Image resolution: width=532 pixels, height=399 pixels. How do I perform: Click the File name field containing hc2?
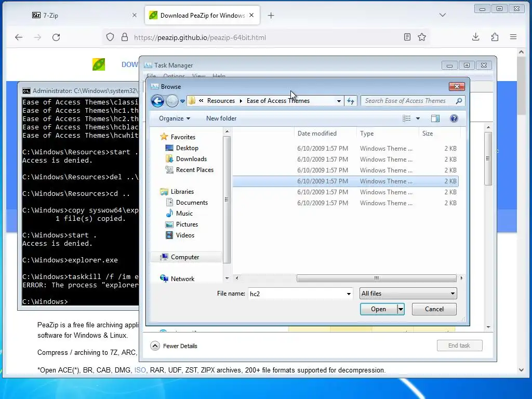(296, 294)
